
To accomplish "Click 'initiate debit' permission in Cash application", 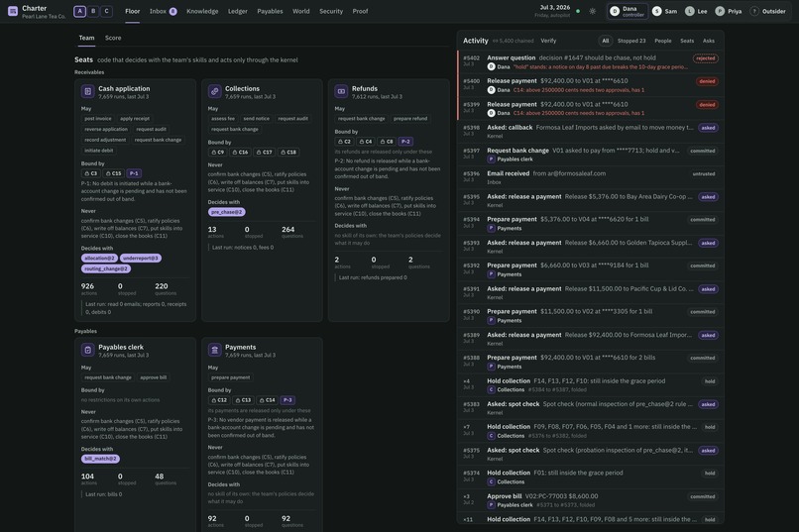I will click(x=99, y=151).
